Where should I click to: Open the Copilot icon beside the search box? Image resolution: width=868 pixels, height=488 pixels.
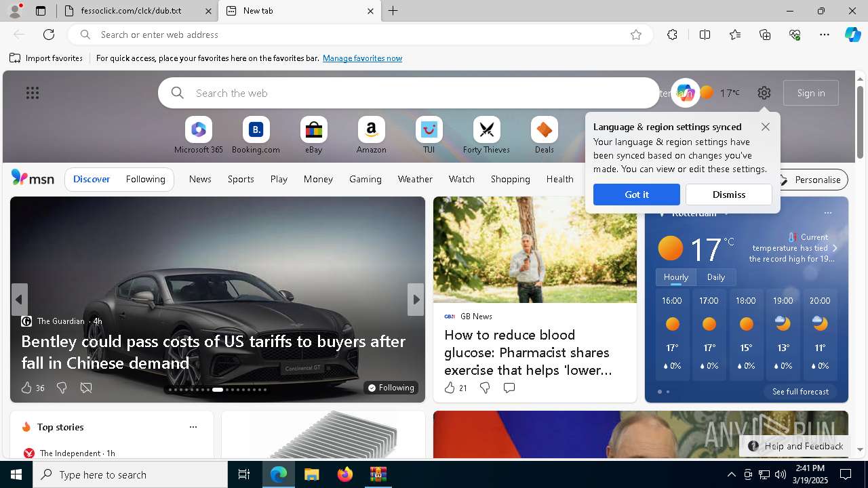pyautogui.click(x=685, y=93)
